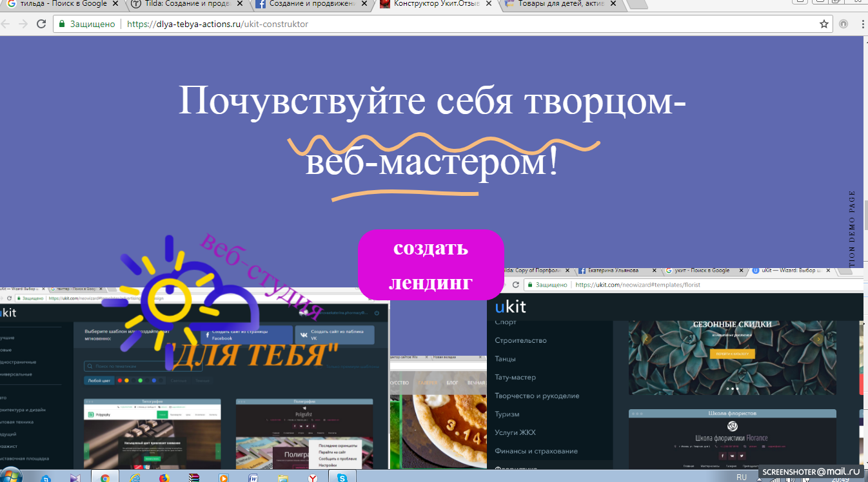Go forward with the browser arrow
Image resolution: width=868 pixels, height=482 pixels.
(22, 24)
